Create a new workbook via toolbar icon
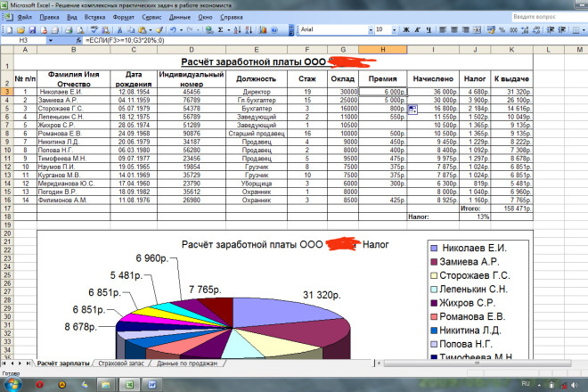This screenshot has width=588, height=392. tap(9, 30)
